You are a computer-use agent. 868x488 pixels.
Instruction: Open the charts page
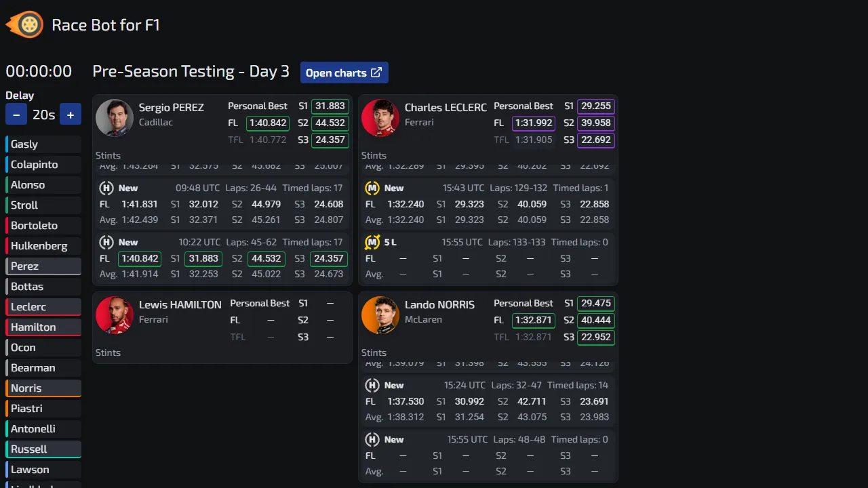click(344, 73)
